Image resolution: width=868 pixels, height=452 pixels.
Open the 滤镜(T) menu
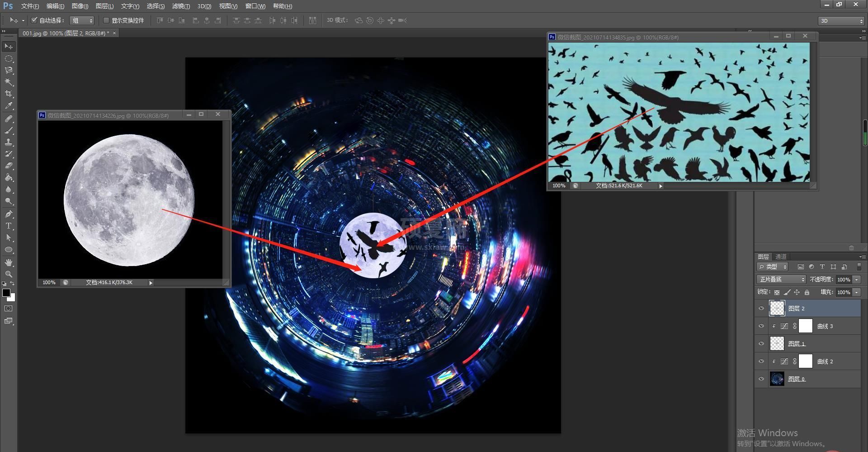181,6
